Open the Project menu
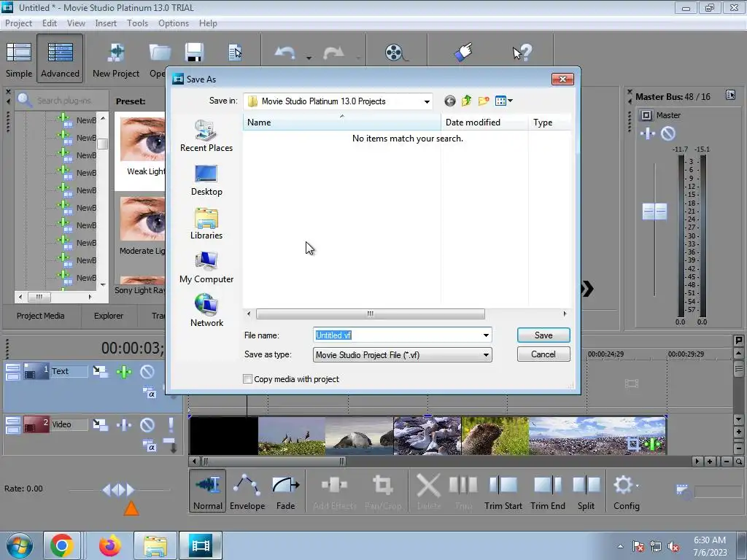The image size is (747, 560). coord(18,23)
